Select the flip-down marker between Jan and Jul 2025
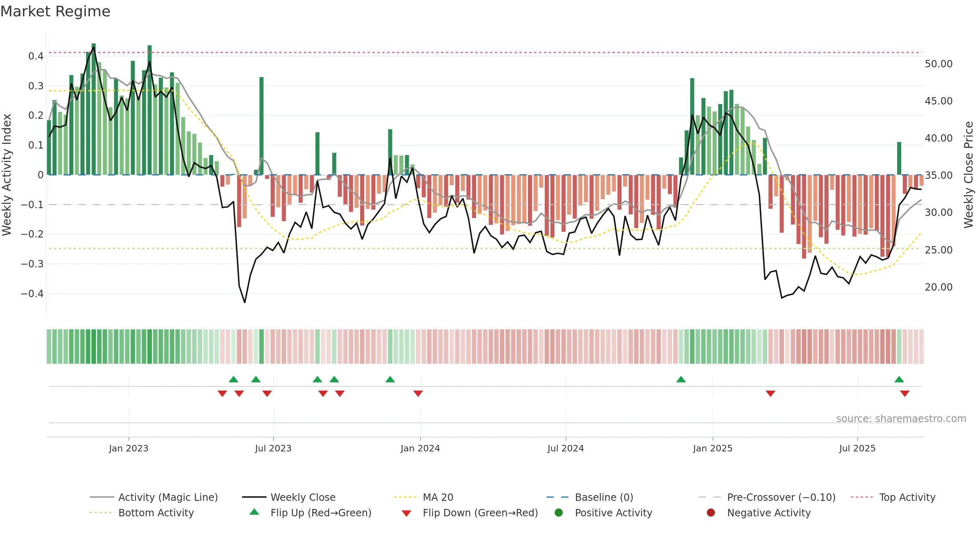Viewport: 980px width, 551px height. click(771, 393)
